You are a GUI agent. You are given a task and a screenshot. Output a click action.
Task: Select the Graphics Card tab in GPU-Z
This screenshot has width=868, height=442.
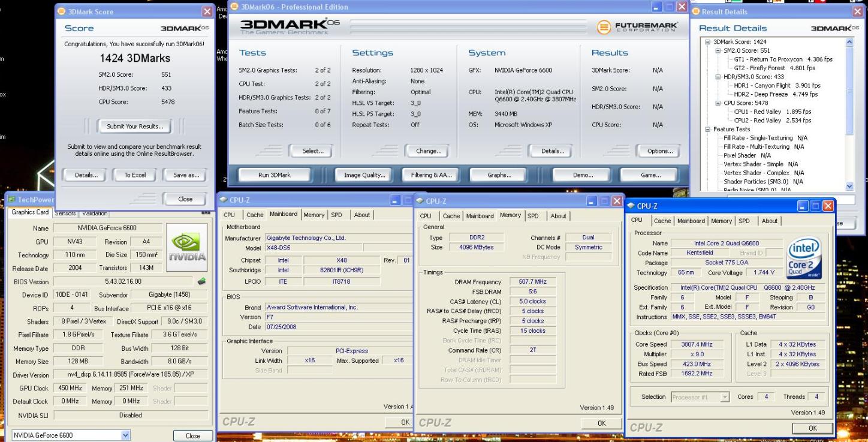[31, 212]
